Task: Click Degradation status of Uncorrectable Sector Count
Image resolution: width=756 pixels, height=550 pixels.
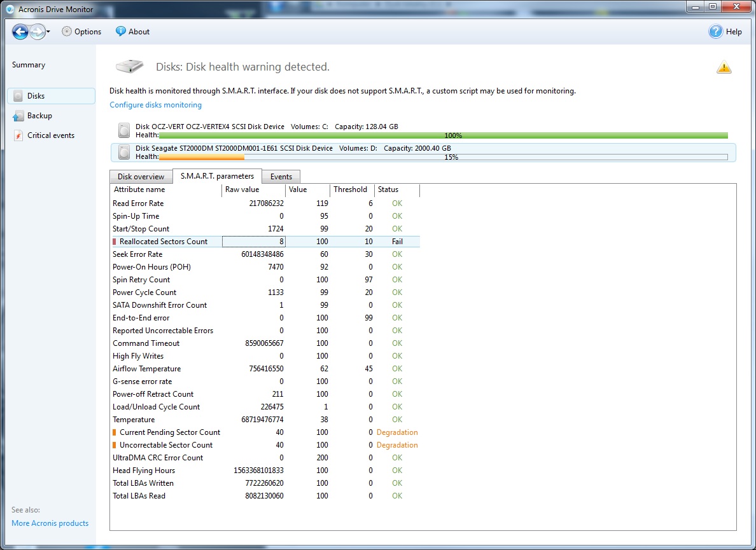Action: tap(397, 445)
